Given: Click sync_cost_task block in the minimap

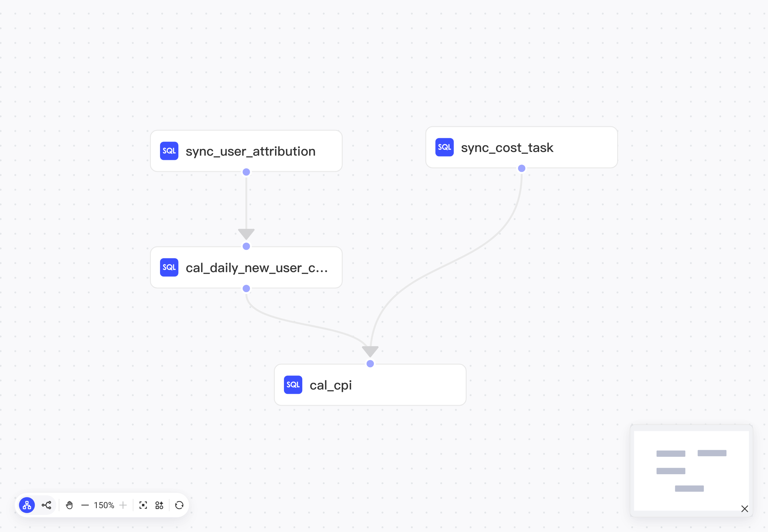Looking at the screenshot, I should tap(712, 453).
